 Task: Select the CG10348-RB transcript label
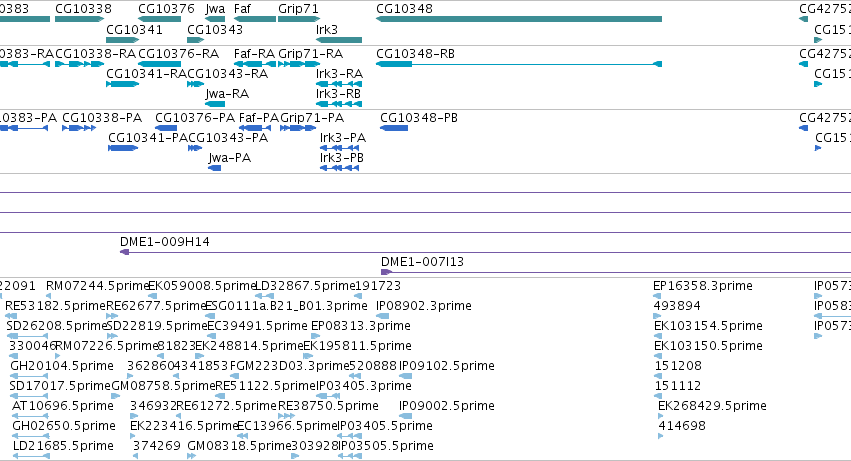pos(415,54)
